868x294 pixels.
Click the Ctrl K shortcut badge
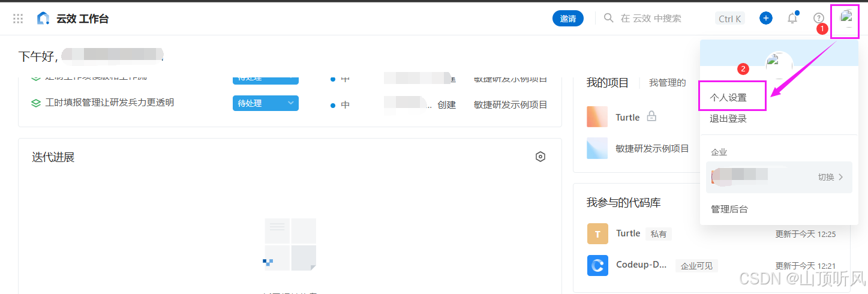730,19
